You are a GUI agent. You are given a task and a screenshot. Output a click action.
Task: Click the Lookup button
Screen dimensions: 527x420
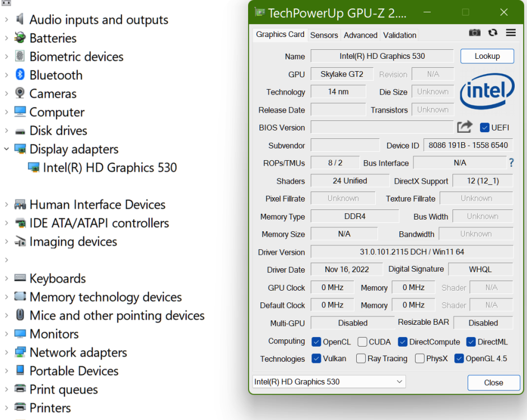click(487, 56)
